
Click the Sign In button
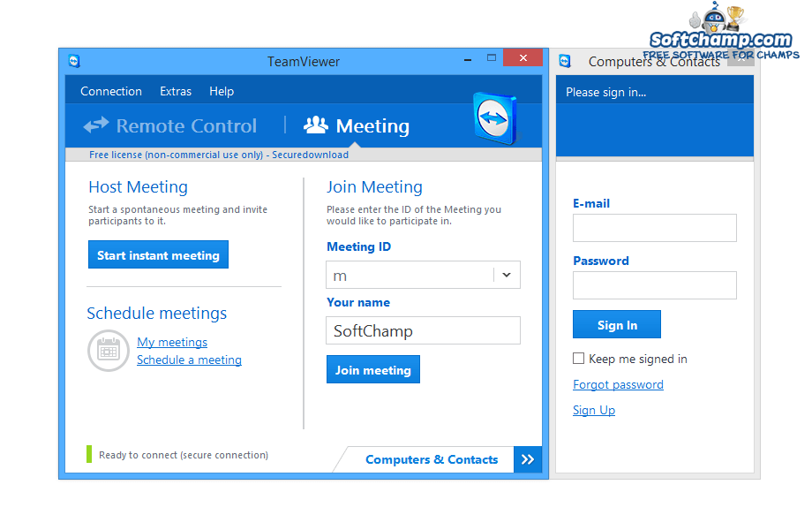click(617, 324)
